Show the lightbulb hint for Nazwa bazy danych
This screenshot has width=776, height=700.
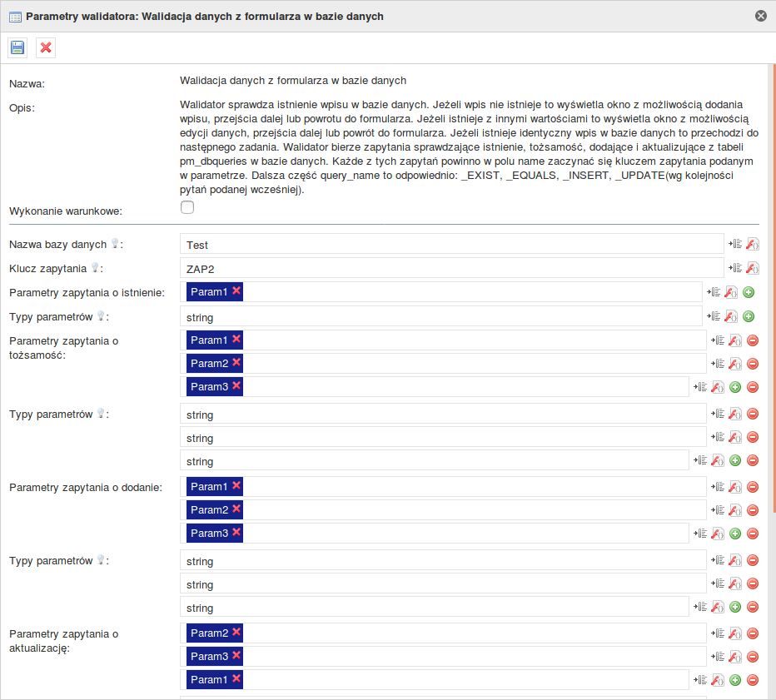(116, 245)
